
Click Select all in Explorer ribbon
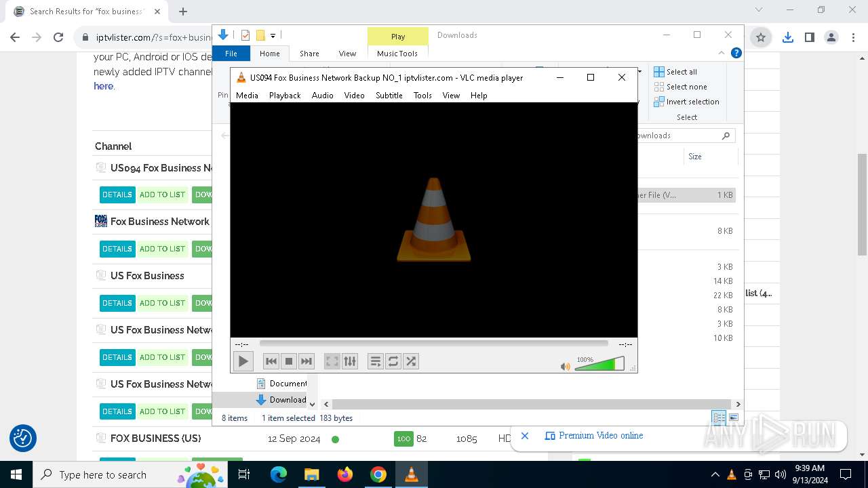pos(675,72)
